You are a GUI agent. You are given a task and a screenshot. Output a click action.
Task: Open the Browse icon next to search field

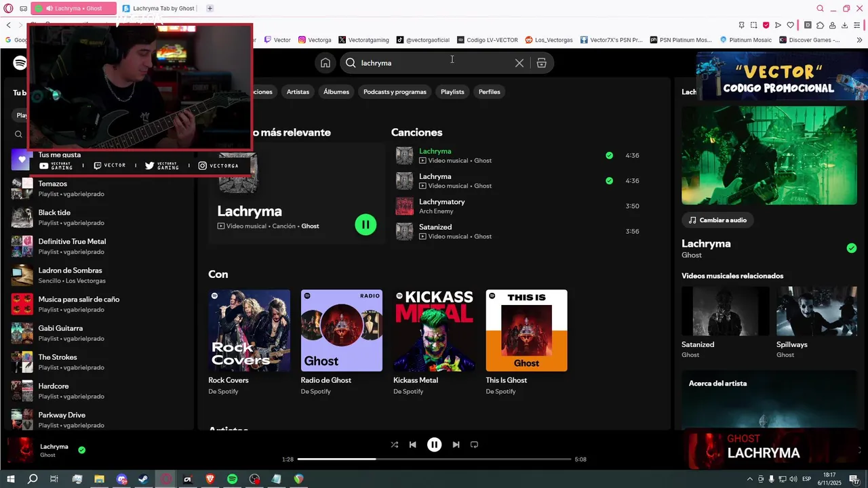541,63
